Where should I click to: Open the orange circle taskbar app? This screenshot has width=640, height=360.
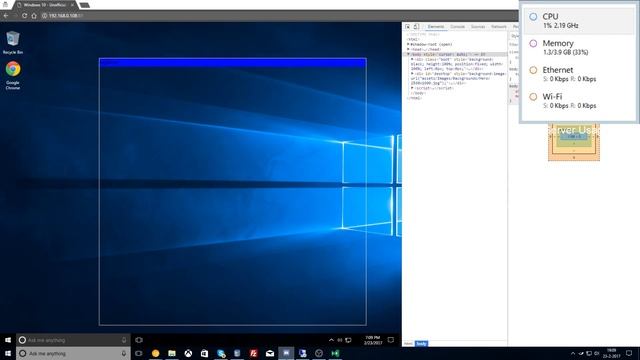tap(156, 353)
